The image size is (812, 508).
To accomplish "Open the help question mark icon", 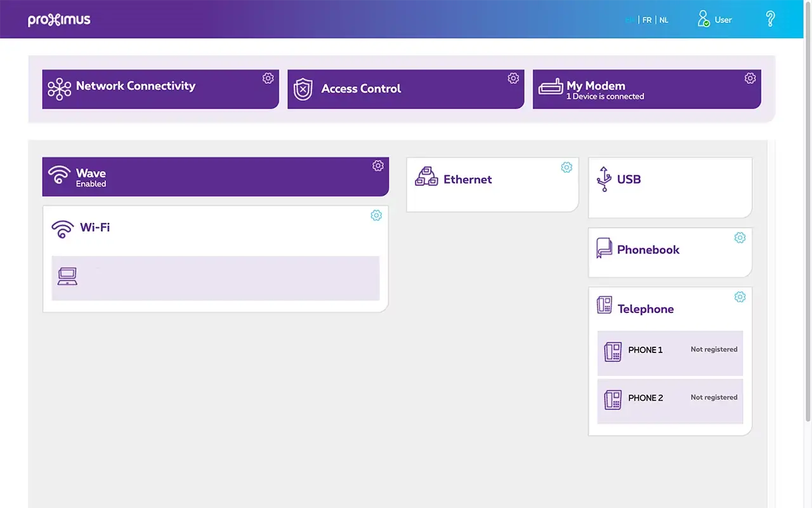I will (770, 19).
